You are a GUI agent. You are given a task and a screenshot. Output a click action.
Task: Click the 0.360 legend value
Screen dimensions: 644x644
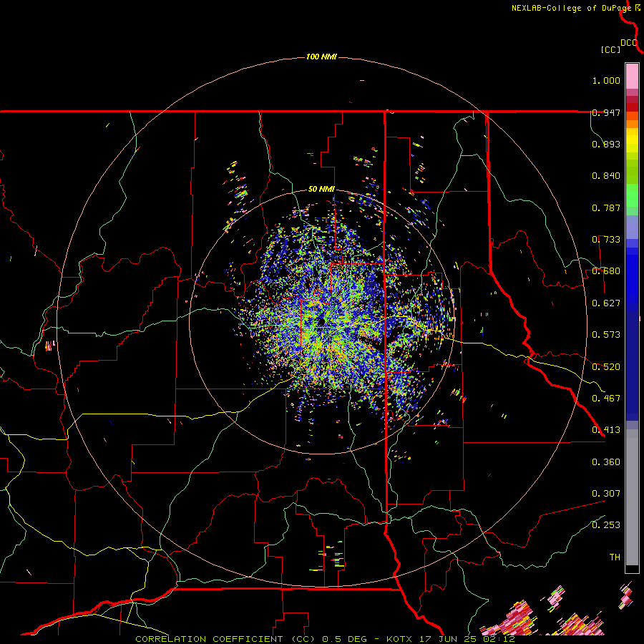606,462
